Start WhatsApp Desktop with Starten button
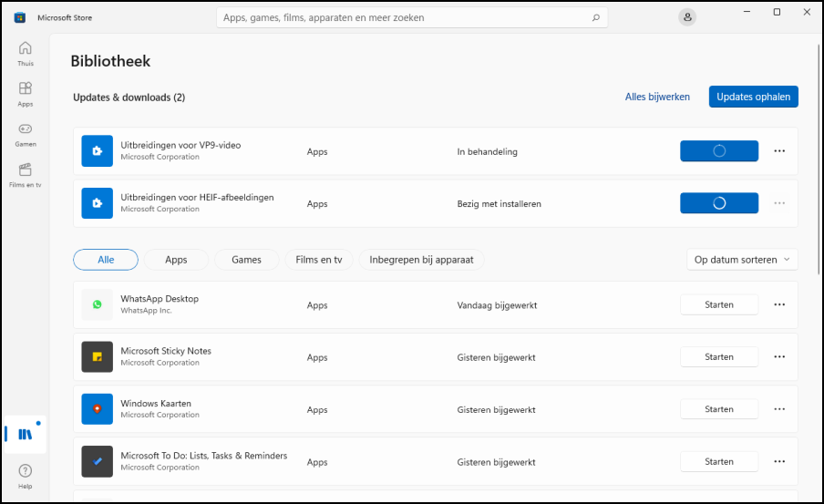Viewport: 824px width, 504px height. pyautogui.click(x=719, y=304)
